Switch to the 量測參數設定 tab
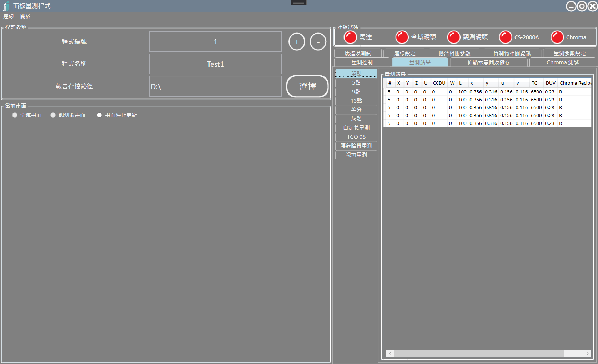Viewport: 598px width, 364px height. click(x=570, y=53)
